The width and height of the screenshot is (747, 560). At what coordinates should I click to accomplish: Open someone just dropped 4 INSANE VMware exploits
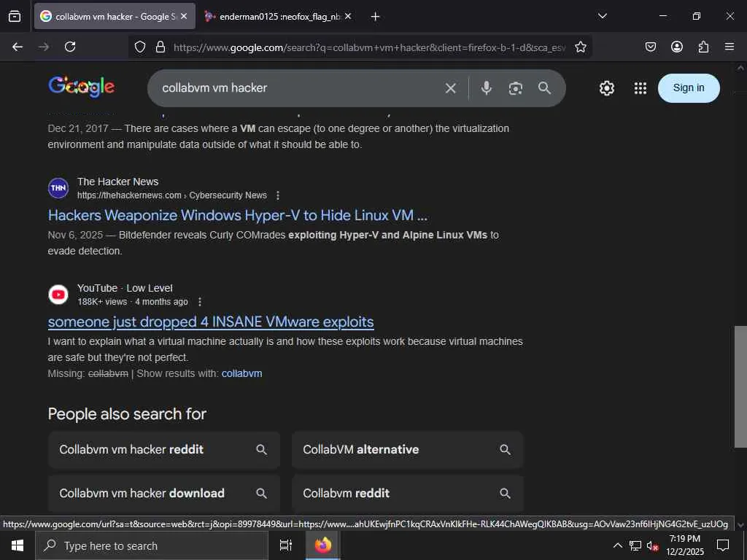(211, 322)
